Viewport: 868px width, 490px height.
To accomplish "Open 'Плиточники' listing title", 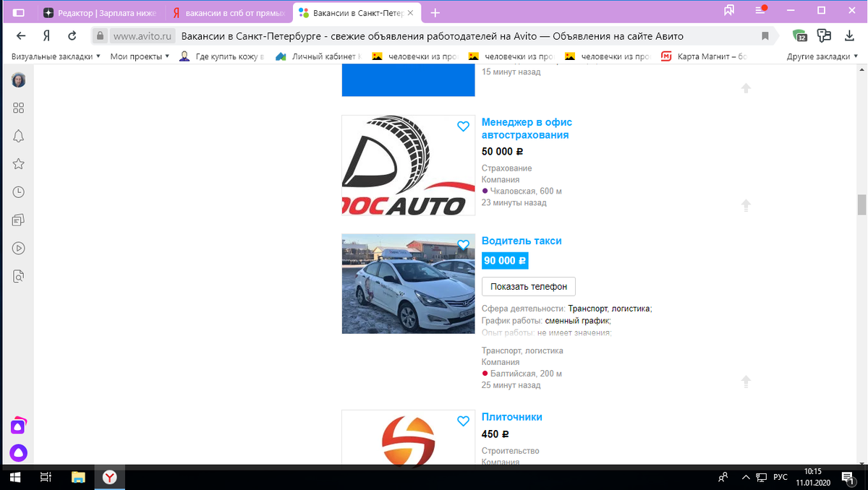I will [512, 417].
